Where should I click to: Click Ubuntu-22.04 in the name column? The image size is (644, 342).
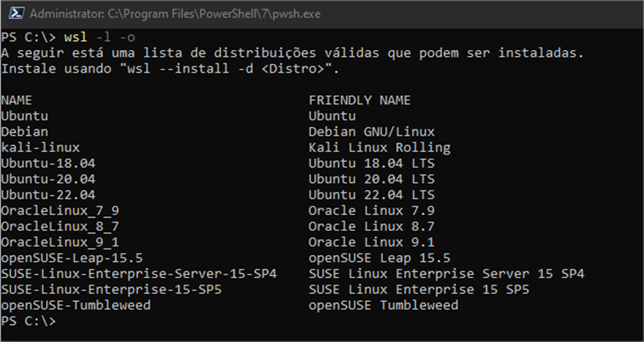(48, 195)
